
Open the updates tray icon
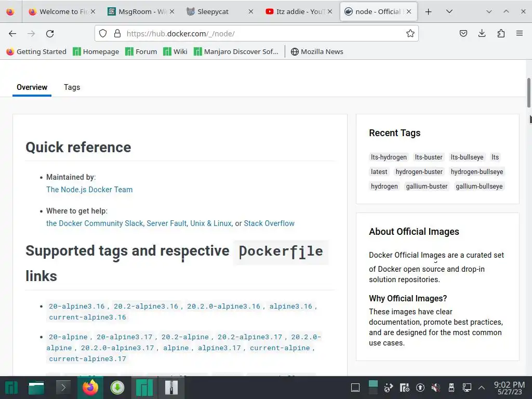click(420, 388)
